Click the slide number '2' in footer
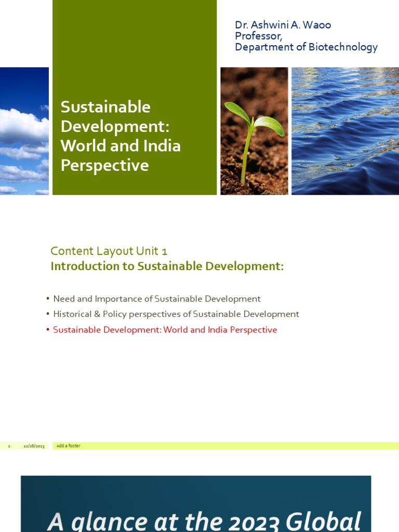399x532 pixels. pos(9,446)
